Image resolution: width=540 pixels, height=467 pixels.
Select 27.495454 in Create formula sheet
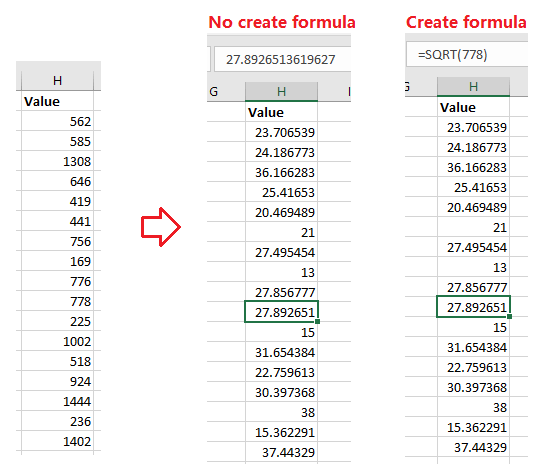pos(474,247)
